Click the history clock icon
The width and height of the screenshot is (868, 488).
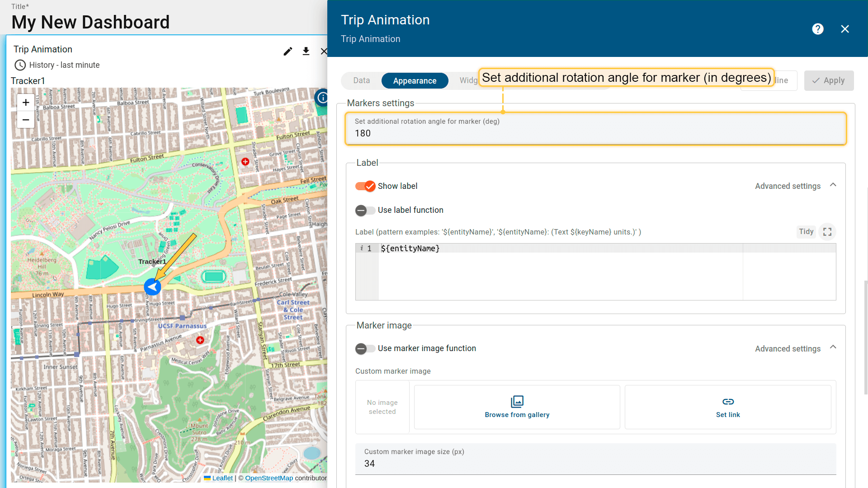20,65
